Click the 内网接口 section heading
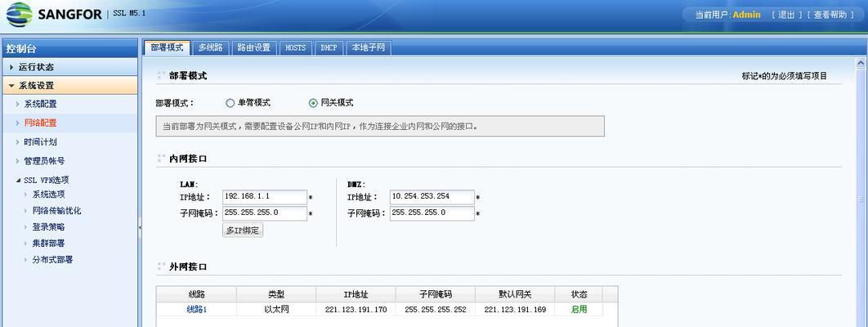Viewport: 868px width, 327px height. click(188, 159)
